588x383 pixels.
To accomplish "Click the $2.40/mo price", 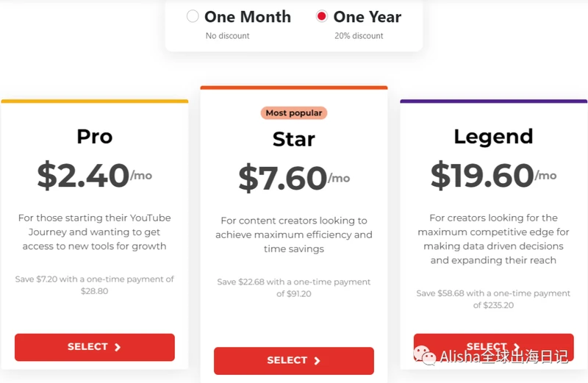I will pyautogui.click(x=95, y=175).
